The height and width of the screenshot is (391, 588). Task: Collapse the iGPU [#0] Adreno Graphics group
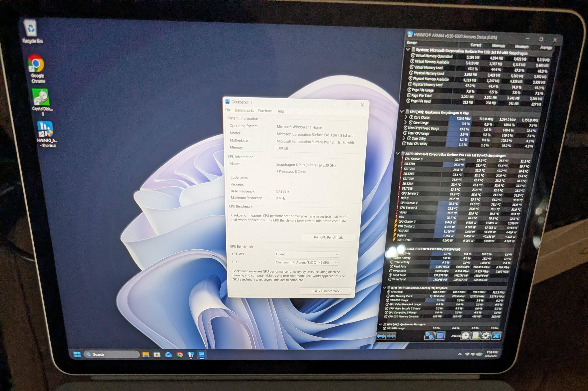[x=384, y=288]
